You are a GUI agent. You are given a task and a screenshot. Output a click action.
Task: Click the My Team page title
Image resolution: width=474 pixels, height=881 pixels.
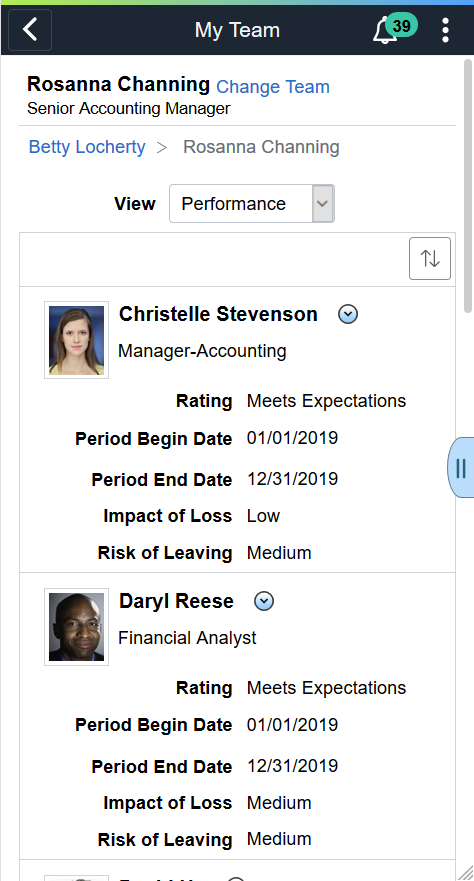pos(237,30)
